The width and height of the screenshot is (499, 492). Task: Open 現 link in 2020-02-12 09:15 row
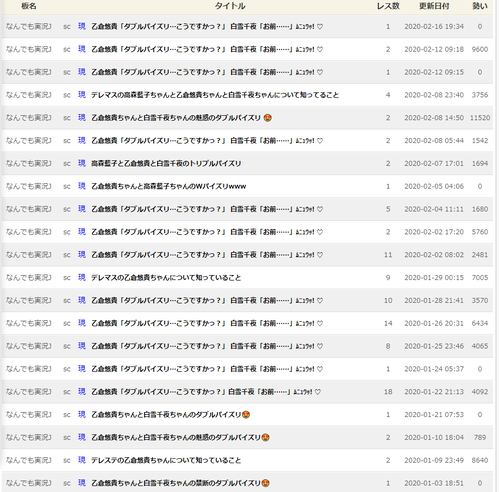(82, 72)
